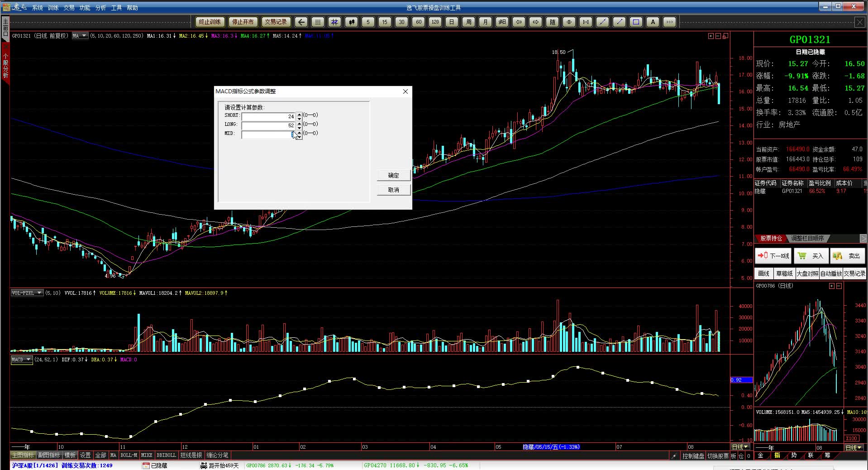Click the expand chart horizontally icon
The image size is (868, 470).
pos(569,22)
